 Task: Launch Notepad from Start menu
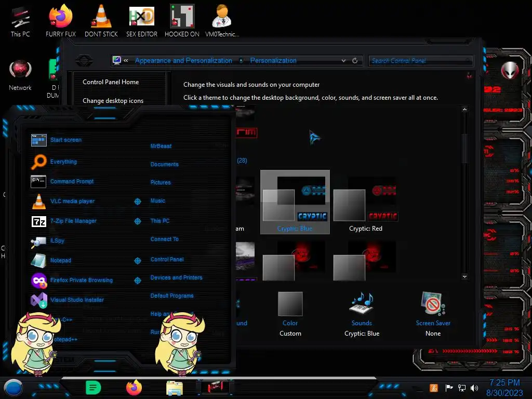tap(51, 260)
